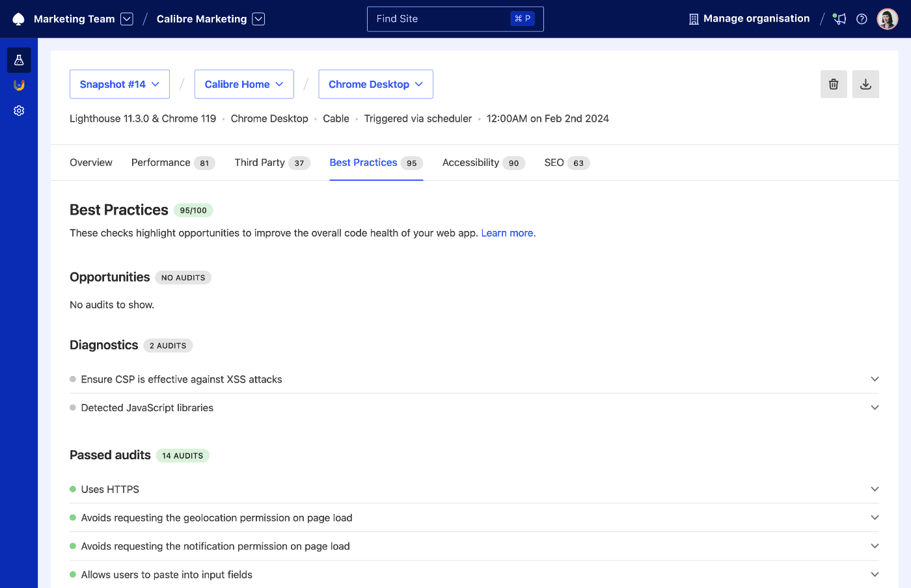The width and height of the screenshot is (911, 588).
Task: Open the Chrome Desktop profile dropdown
Action: [375, 84]
